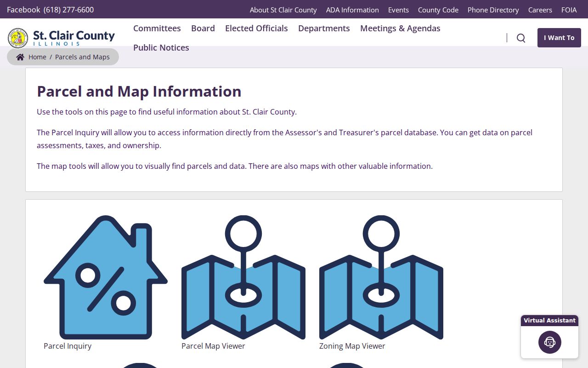
Task: Open the Events link
Action: [x=398, y=10]
